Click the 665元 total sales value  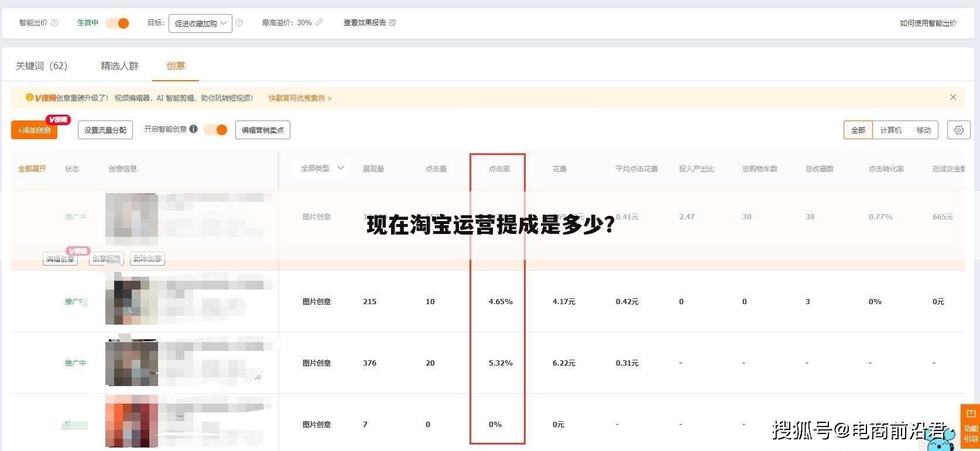coord(943,217)
